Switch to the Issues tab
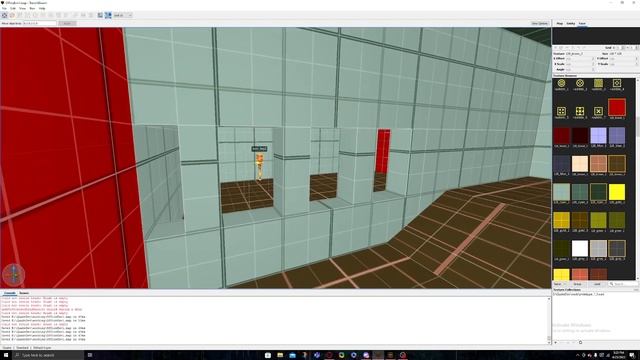The width and height of the screenshot is (640, 360). pyautogui.click(x=24, y=293)
